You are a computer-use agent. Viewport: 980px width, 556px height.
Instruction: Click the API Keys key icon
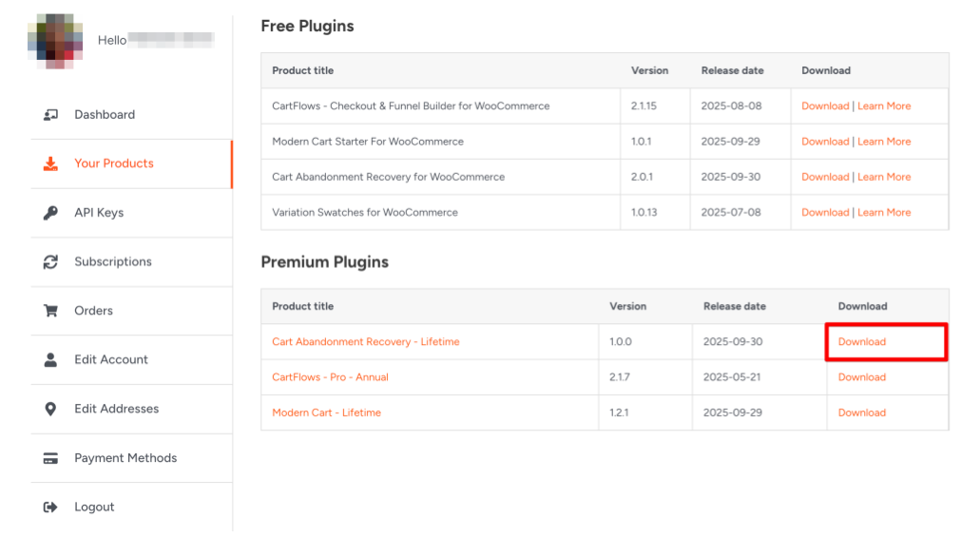[x=50, y=213]
